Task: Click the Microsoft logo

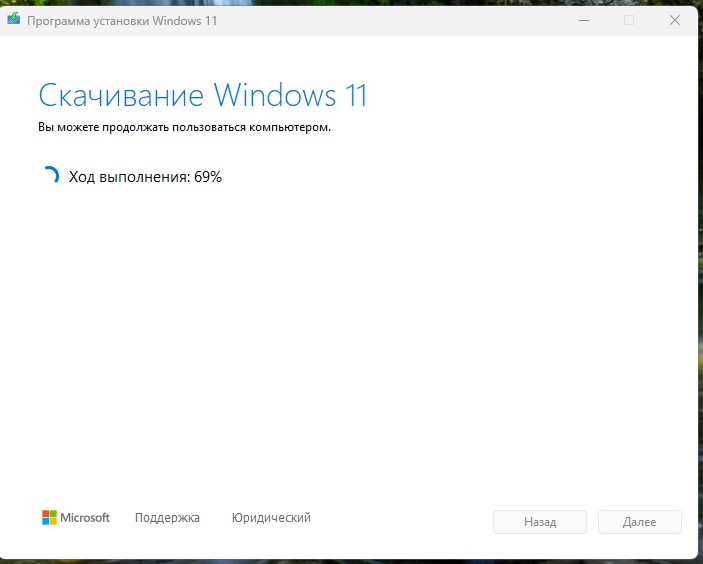Action: coord(76,517)
